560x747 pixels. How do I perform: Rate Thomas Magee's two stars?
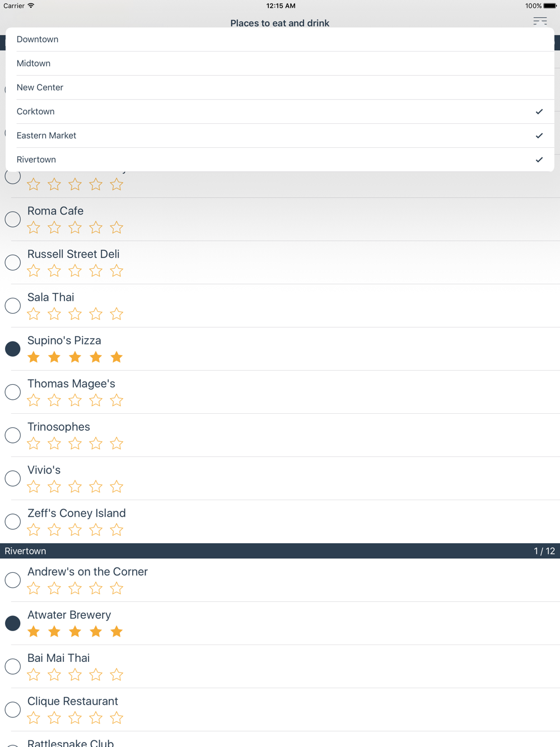[x=54, y=400]
